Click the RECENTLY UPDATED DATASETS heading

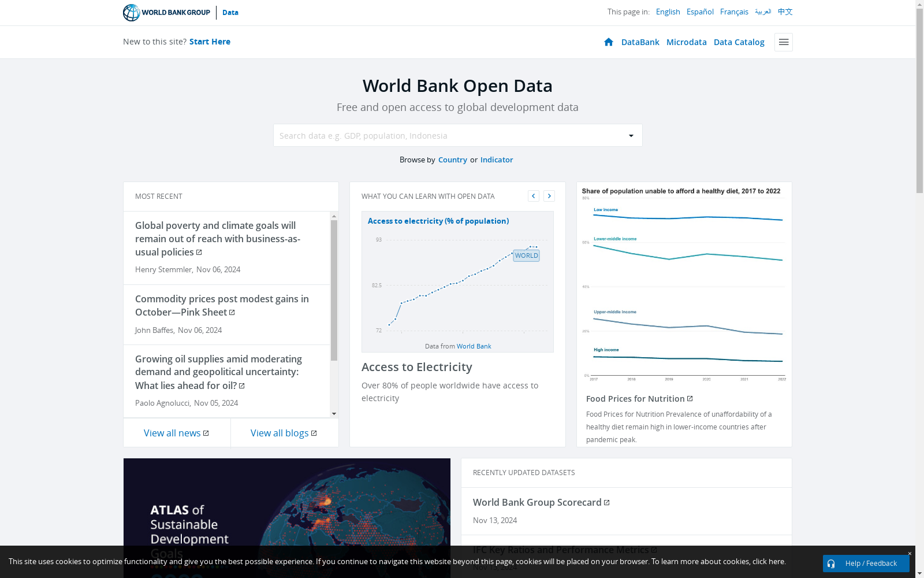pos(524,473)
